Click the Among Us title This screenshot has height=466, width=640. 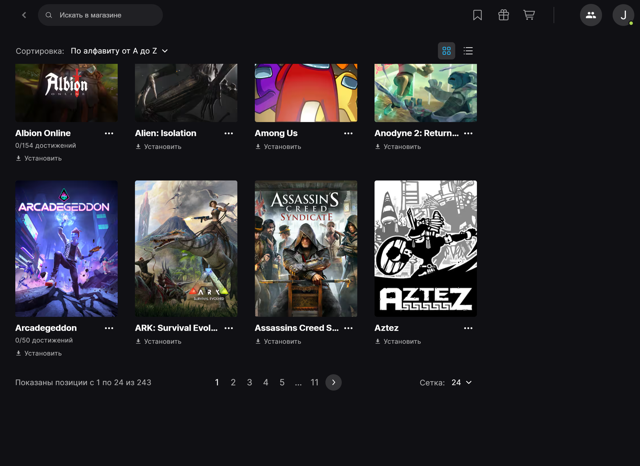coord(276,133)
